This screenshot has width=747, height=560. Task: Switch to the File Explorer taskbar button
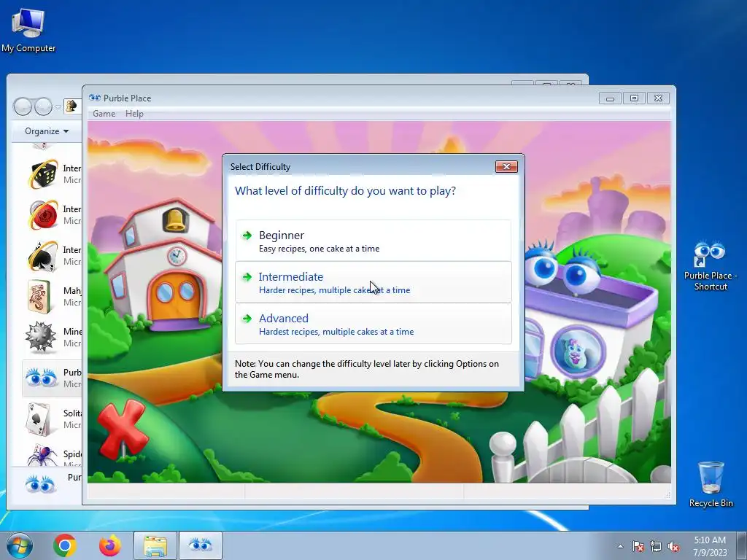155,545
